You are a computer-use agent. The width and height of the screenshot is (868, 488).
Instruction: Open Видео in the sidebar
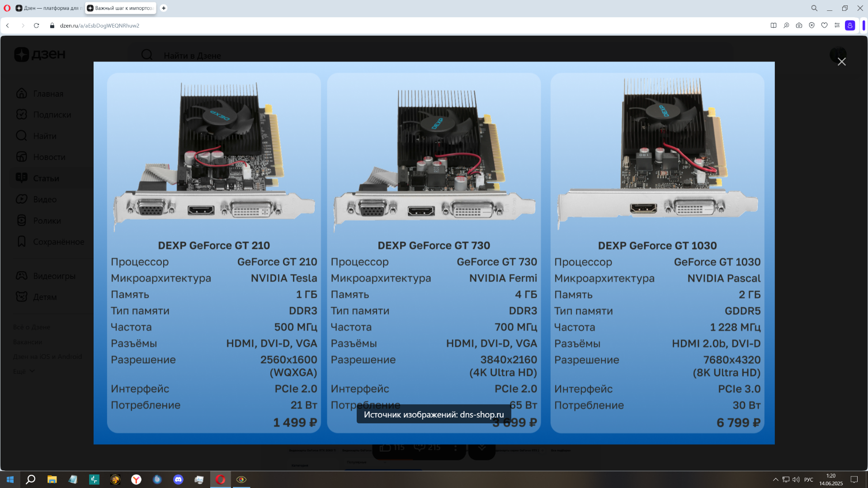click(36, 199)
